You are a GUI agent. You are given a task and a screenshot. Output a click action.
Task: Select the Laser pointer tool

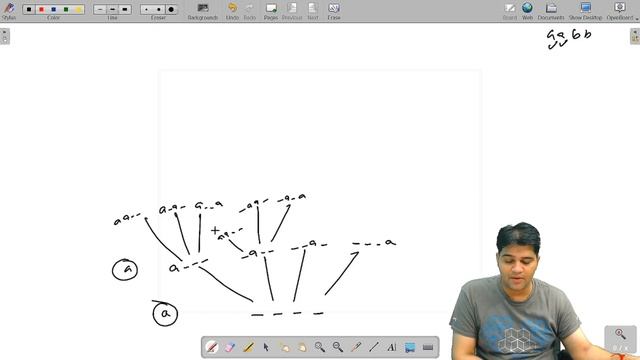356,347
